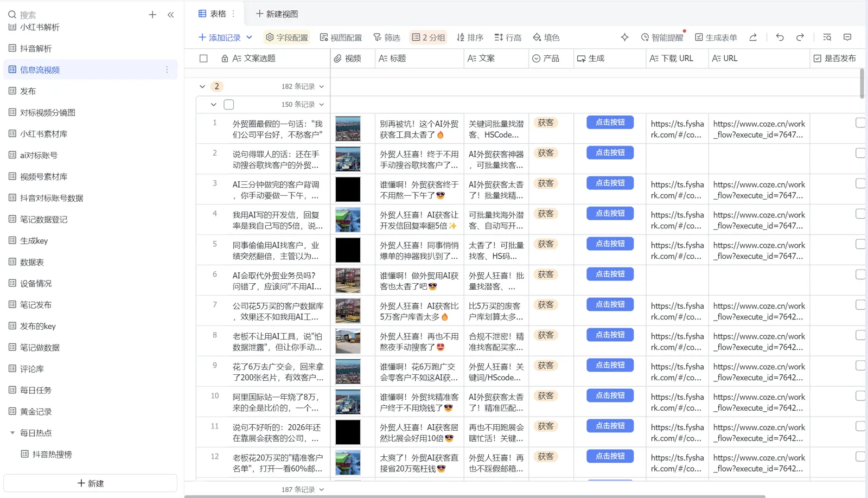This screenshot has width=868, height=498.
Task: Click the 视频 attachment column header
Action: (x=353, y=58)
